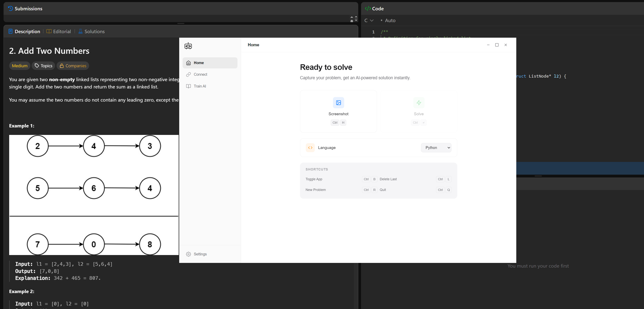This screenshot has height=309, width=644.
Task: Minimize the Home app window
Action: tap(488, 45)
